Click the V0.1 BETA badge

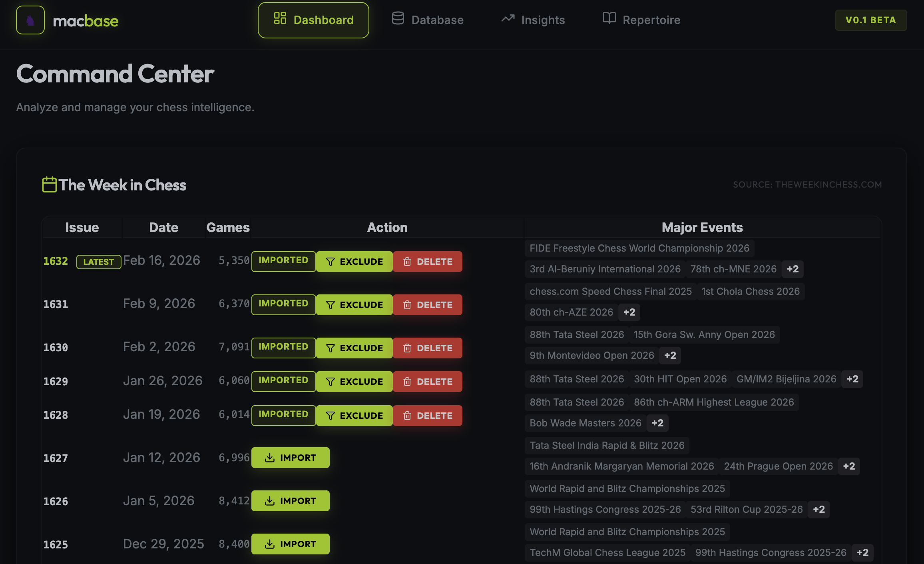871,20
